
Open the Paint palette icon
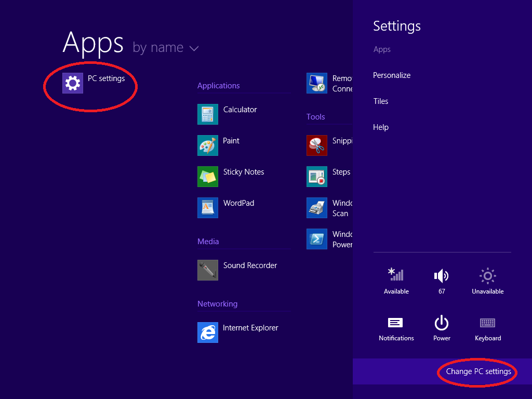[x=208, y=145]
